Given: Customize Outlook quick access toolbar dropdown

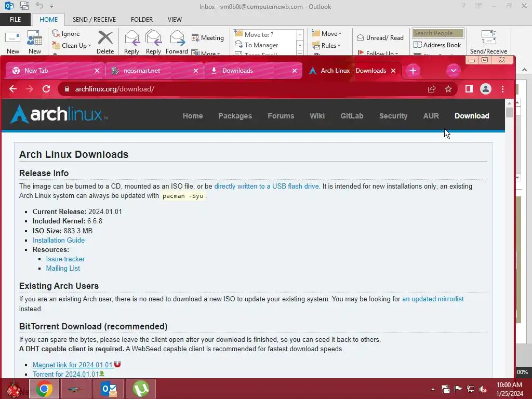Looking at the screenshot, I should tap(51, 6).
